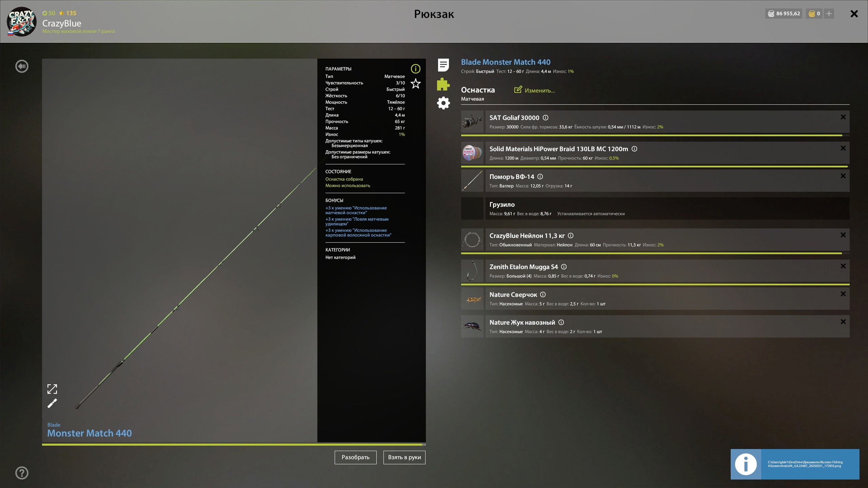The height and width of the screenshot is (488, 868).
Task: Open the help question mark icon
Action: click(22, 473)
